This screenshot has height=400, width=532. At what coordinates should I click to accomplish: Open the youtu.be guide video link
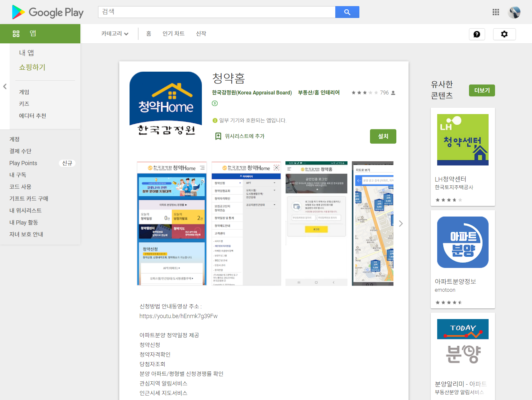pyautogui.click(x=178, y=316)
